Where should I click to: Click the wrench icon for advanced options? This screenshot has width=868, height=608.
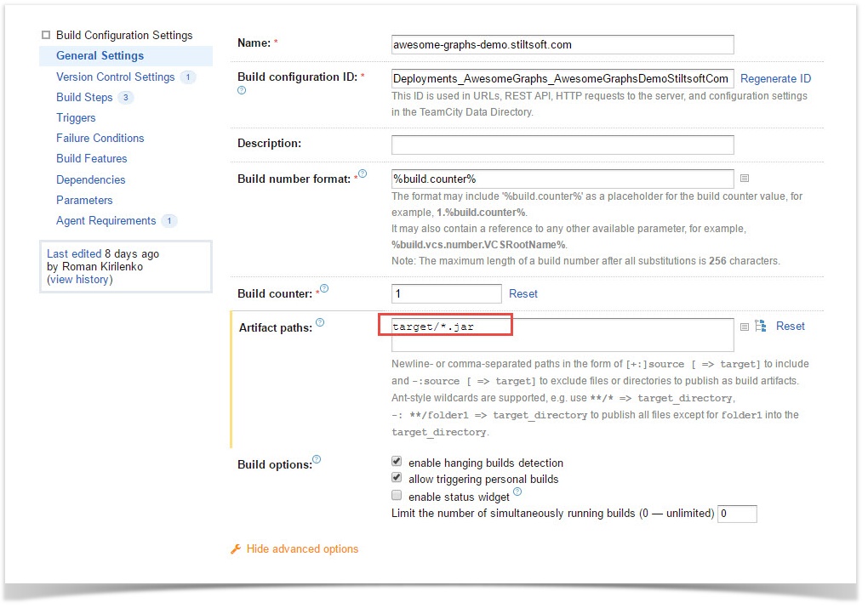236,548
